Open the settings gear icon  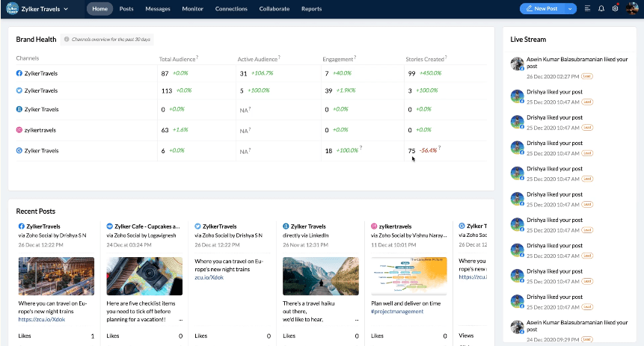pyautogui.click(x=616, y=9)
